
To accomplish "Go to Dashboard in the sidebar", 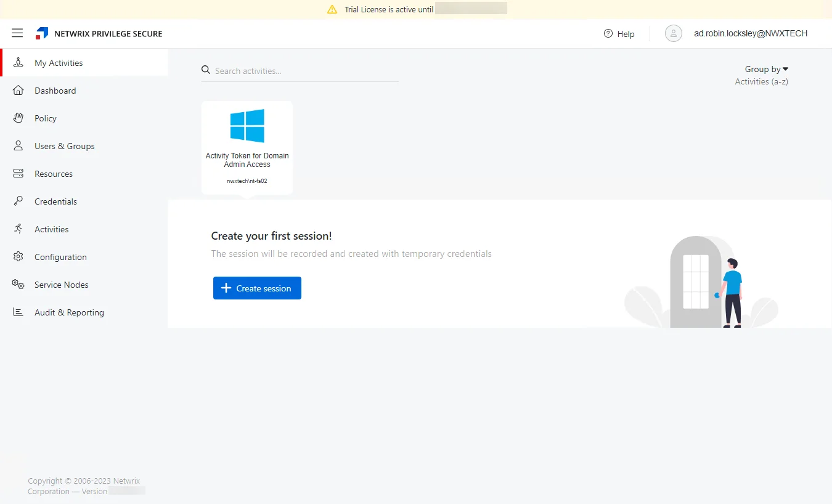I will point(84,91).
